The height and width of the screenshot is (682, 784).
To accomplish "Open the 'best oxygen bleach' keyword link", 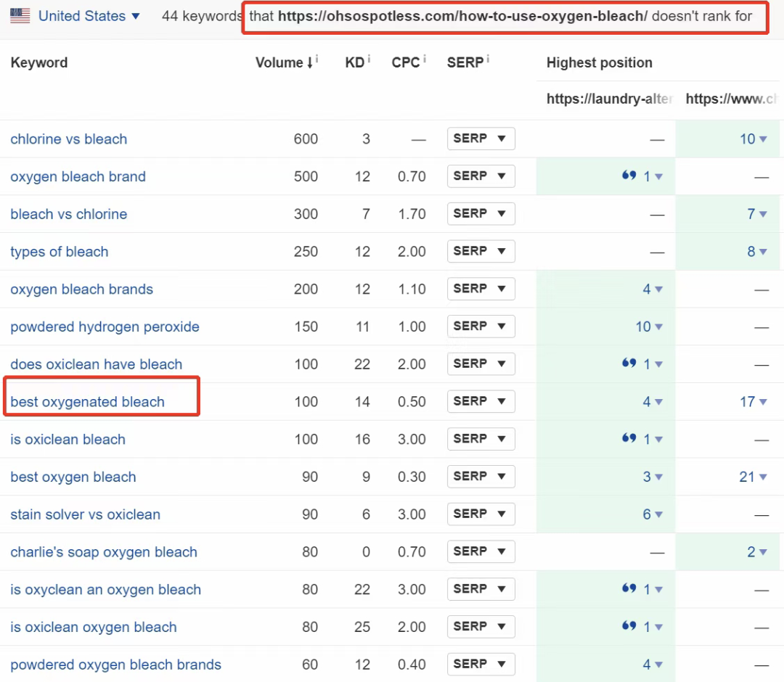I will 73,477.
